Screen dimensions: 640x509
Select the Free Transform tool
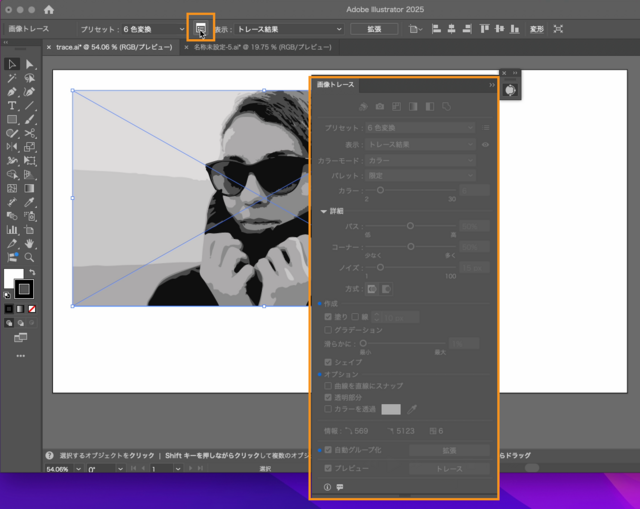coord(29,160)
